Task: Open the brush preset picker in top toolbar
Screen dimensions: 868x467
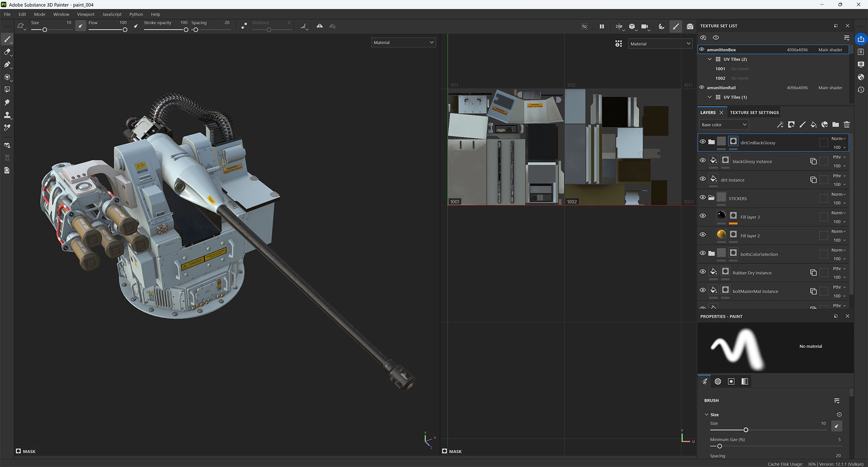Action: pyautogui.click(x=21, y=26)
